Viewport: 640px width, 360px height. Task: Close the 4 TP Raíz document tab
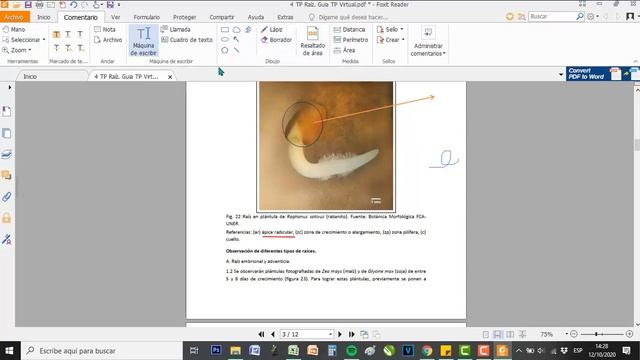point(170,77)
